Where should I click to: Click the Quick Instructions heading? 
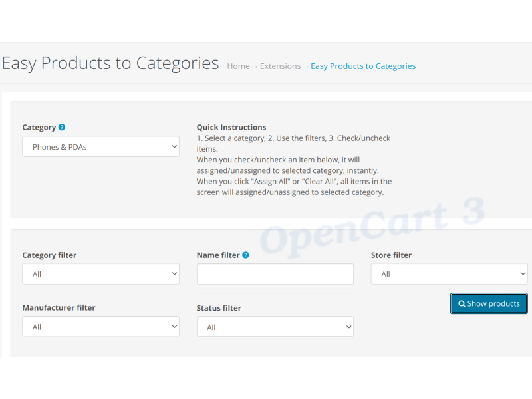coord(231,127)
